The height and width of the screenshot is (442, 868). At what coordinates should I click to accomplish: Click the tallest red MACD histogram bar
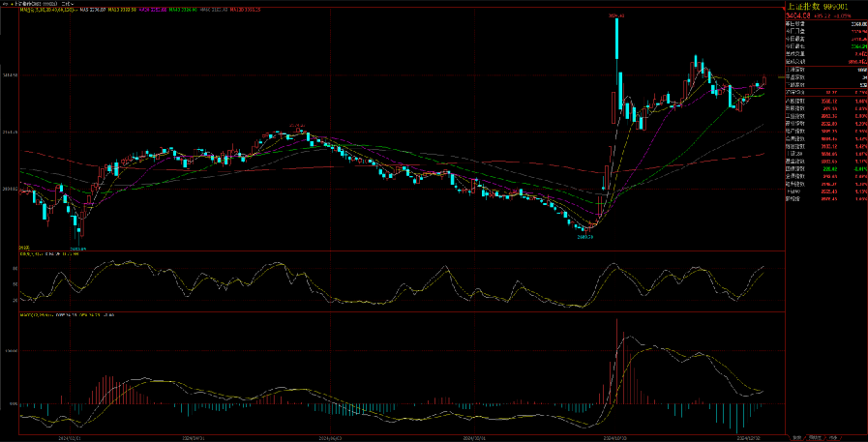pyautogui.click(x=616, y=360)
